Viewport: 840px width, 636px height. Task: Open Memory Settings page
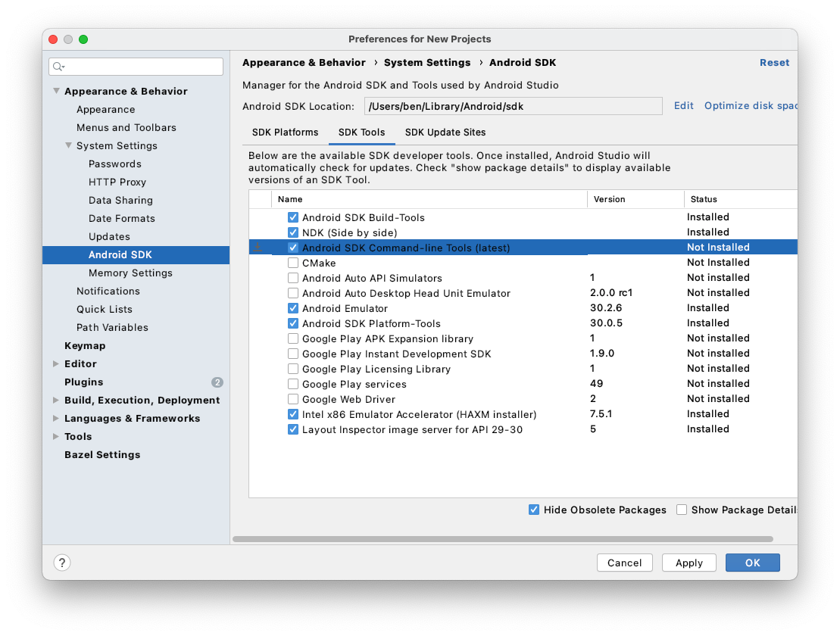click(x=131, y=273)
